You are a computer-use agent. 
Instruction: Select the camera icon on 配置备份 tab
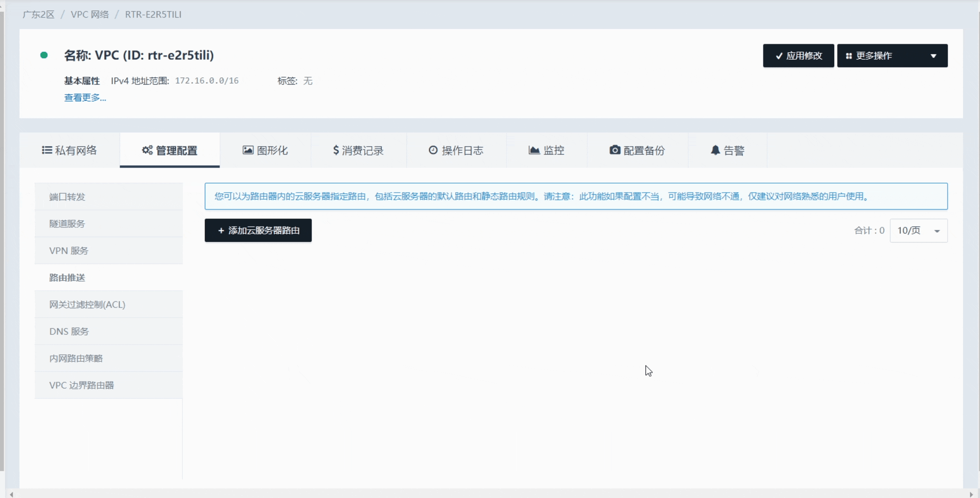point(614,150)
